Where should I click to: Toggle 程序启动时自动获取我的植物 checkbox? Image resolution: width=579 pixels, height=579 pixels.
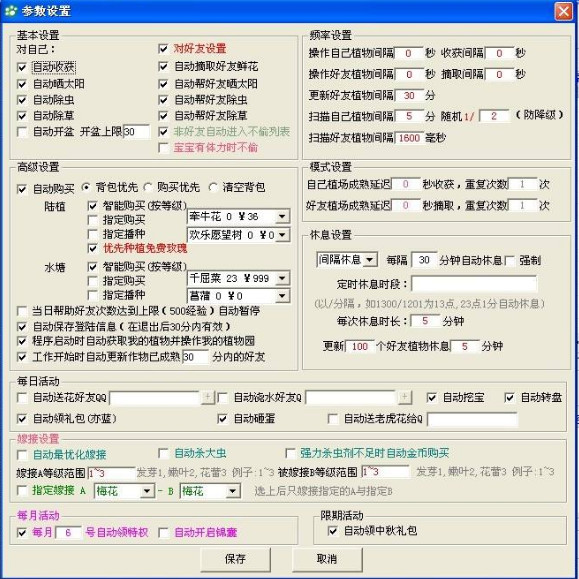click(x=22, y=341)
